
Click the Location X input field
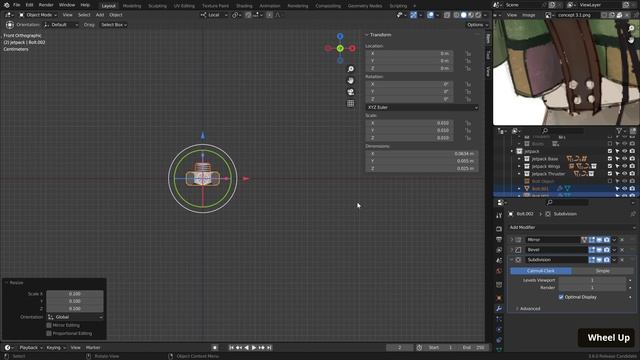pos(409,53)
